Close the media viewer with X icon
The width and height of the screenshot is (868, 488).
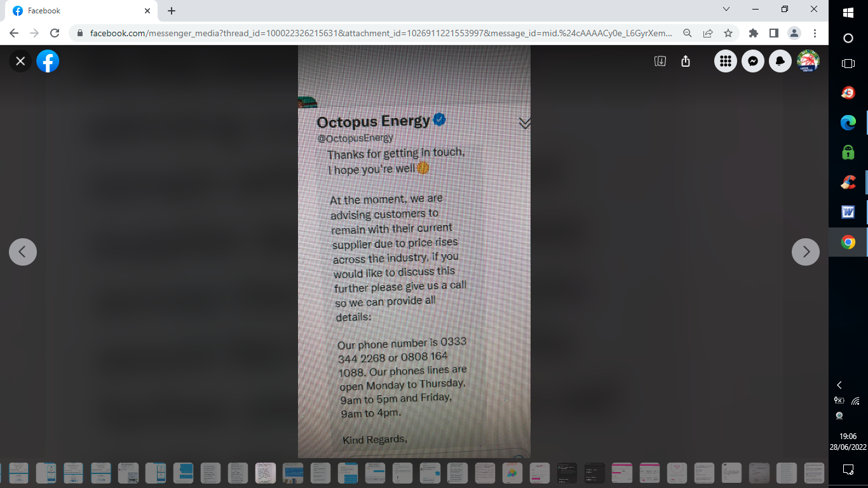tap(20, 61)
